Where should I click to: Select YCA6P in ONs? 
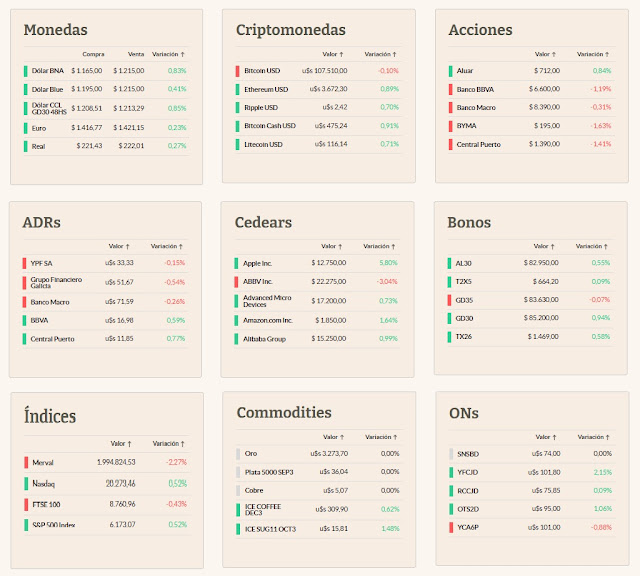coord(532,527)
